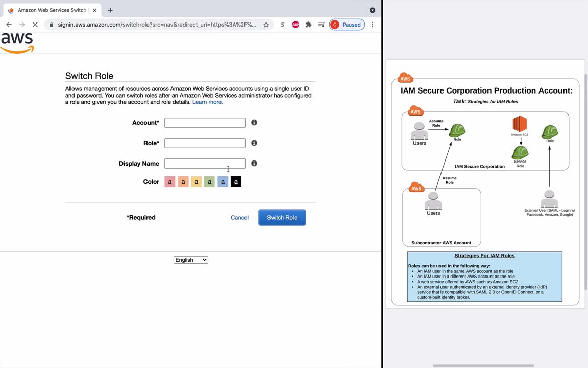Pick the red color swatch
Screen dimensions: 588x368
tap(170, 182)
